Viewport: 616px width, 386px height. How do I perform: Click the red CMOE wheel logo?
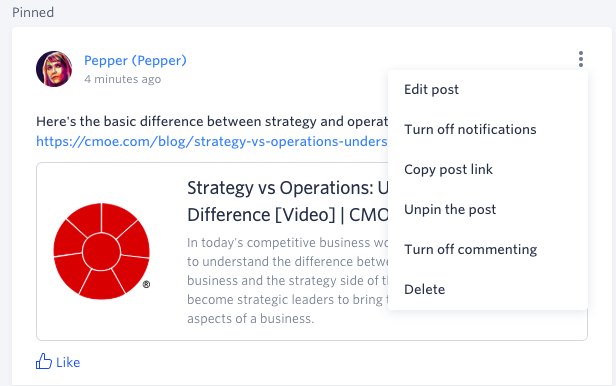coord(101,251)
